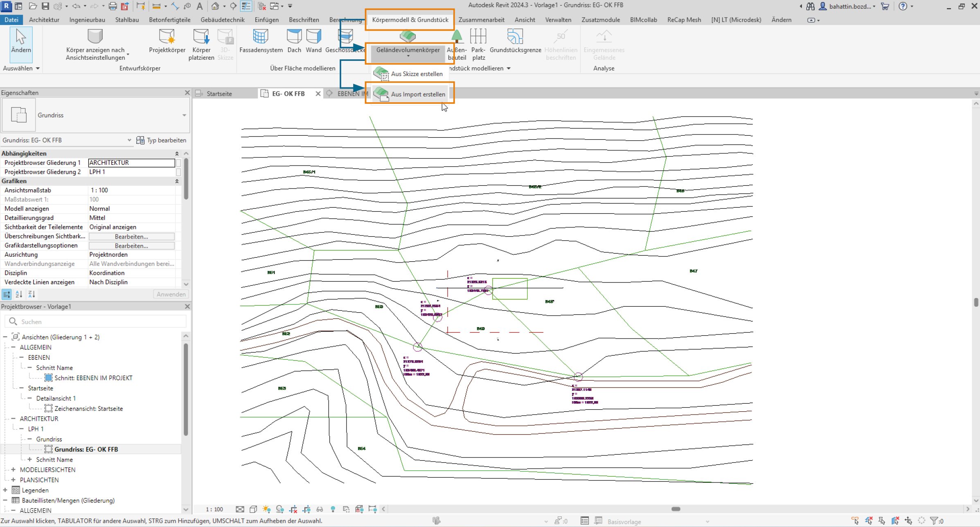
Task: Open the Datei menu
Action: 11,20
